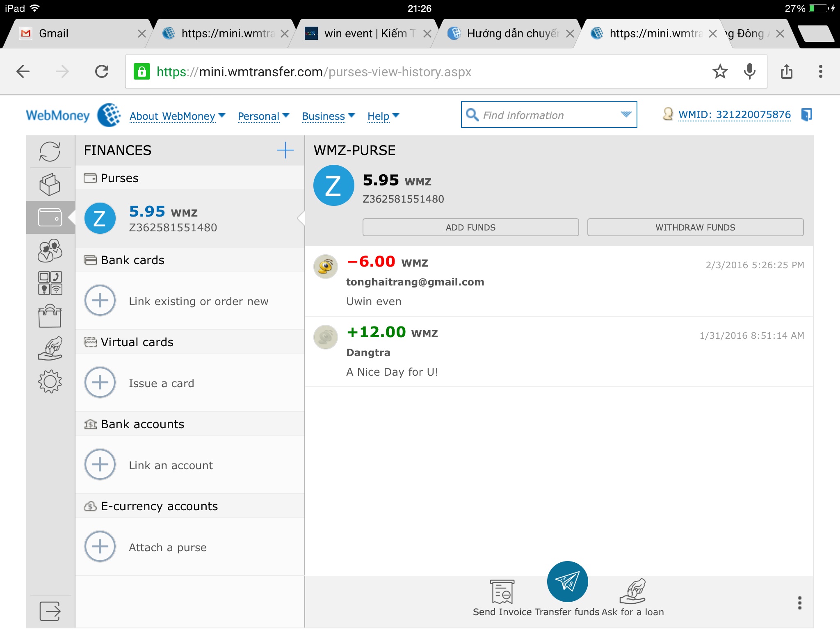Click the avatar of the -6.00 WMZ transaction

[x=326, y=267]
